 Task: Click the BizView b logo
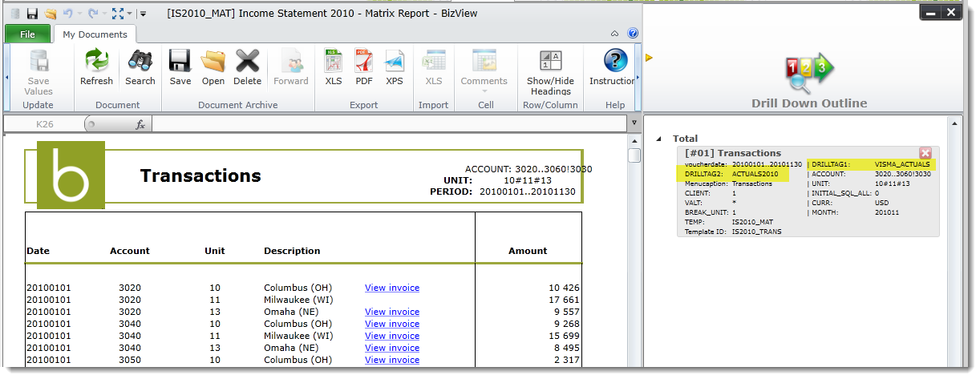pyautogui.click(x=71, y=175)
